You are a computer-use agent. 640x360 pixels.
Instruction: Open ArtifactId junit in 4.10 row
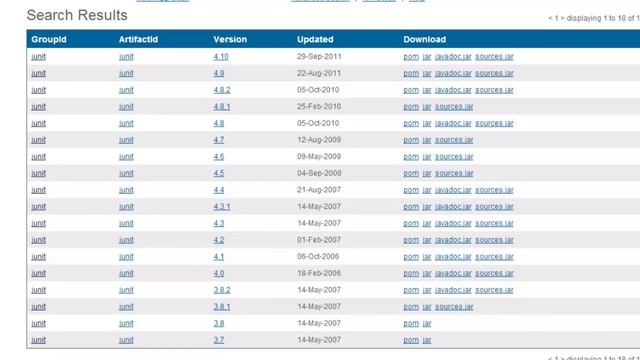click(126, 57)
